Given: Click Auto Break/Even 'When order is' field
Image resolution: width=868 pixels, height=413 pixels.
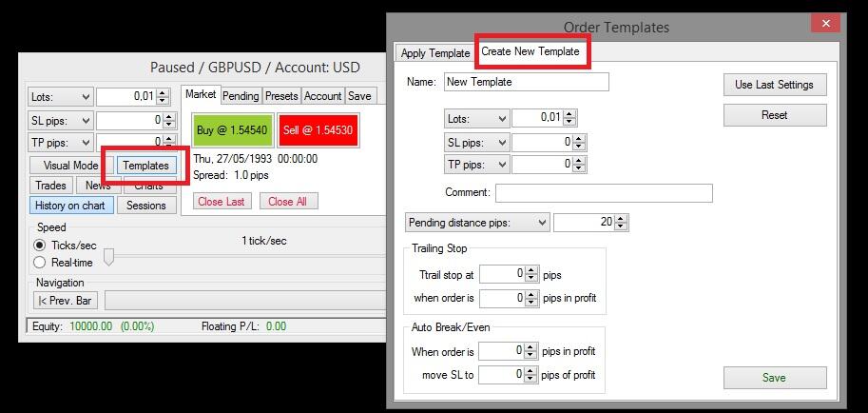Looking at the screenshot, I should (x=502, y=351).
